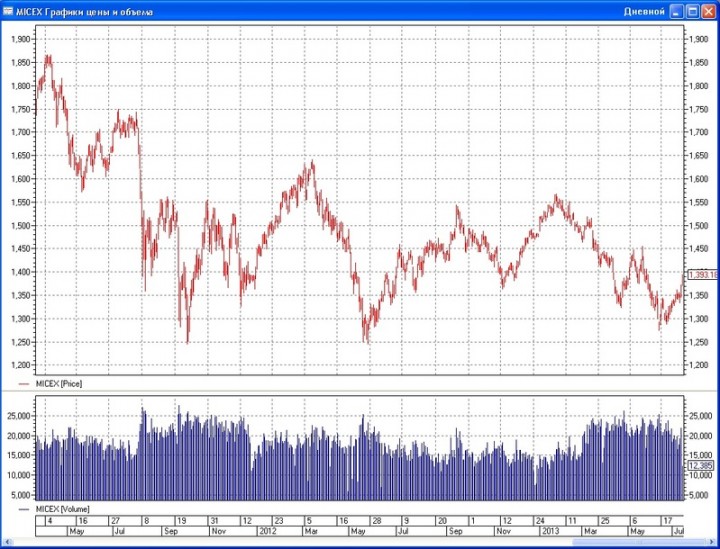Select the 2013 marker on time axis
Screen dimensions: 720x549
[x=550, y=531]
